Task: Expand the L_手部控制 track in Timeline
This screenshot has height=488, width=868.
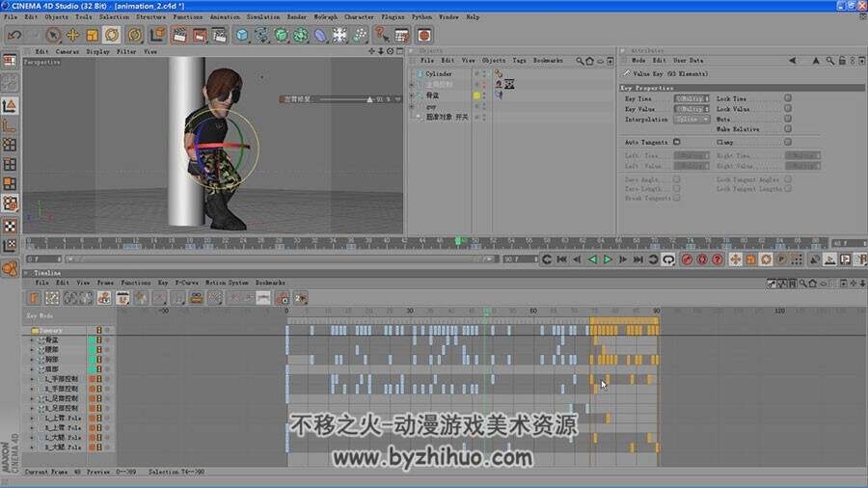Action: click(x=32, y=379)
